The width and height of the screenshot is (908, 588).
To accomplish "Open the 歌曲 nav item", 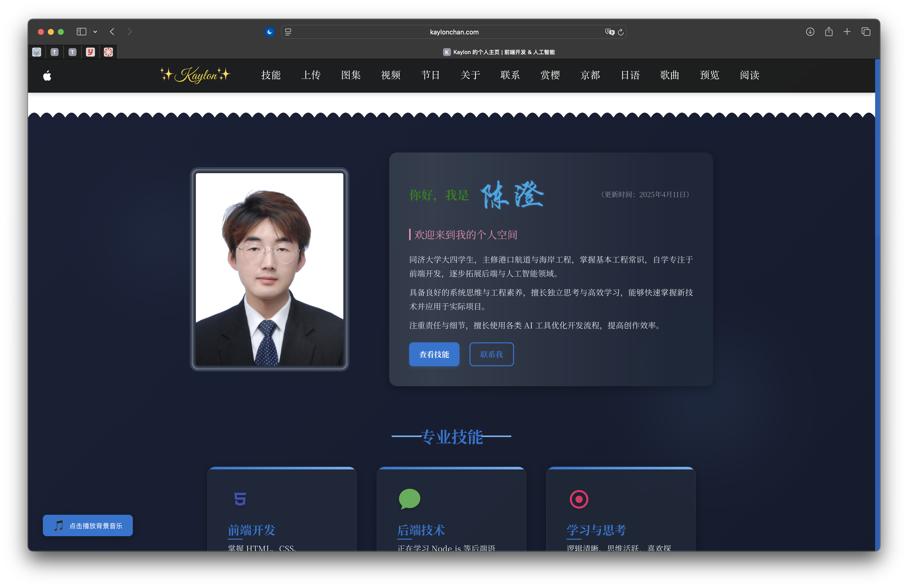I will point(670,75).
